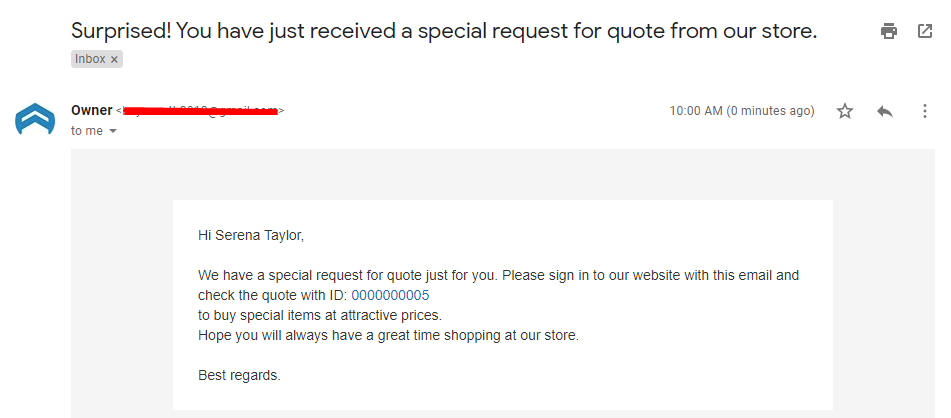The width and height of the screenshot is (951, 418).
Task: Click the "to me" recipient text
Action: (87, 131)
